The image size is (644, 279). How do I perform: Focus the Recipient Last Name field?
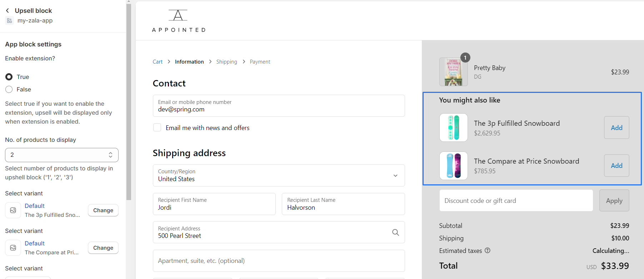[x=343, y=204]
